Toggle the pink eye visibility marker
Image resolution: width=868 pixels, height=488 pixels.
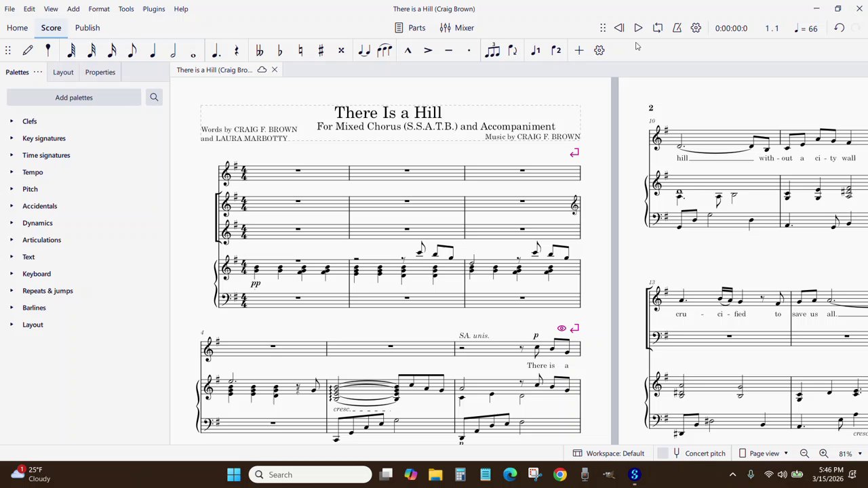click(x=561, y=328)
